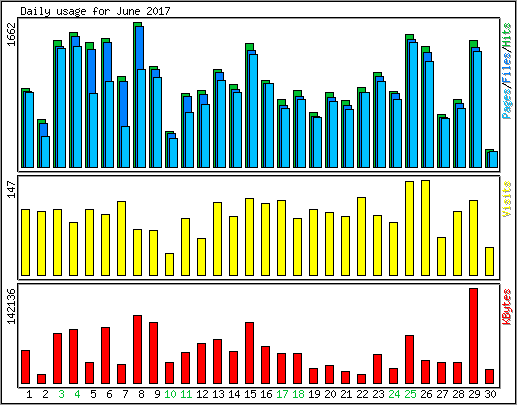Click the cyan Pages bar for day 2
The image size is (517, 405).
pyautogui.click(x=46, y=152)
